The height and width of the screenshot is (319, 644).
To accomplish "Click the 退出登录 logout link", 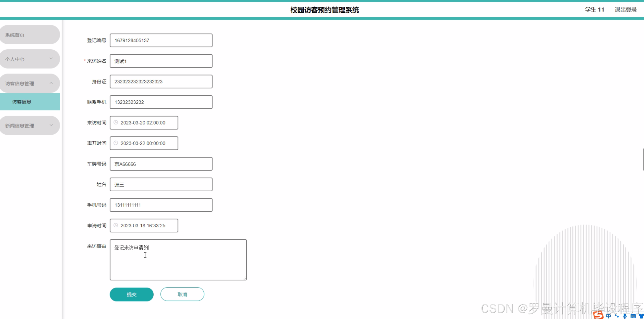I will tap(626, 10).
